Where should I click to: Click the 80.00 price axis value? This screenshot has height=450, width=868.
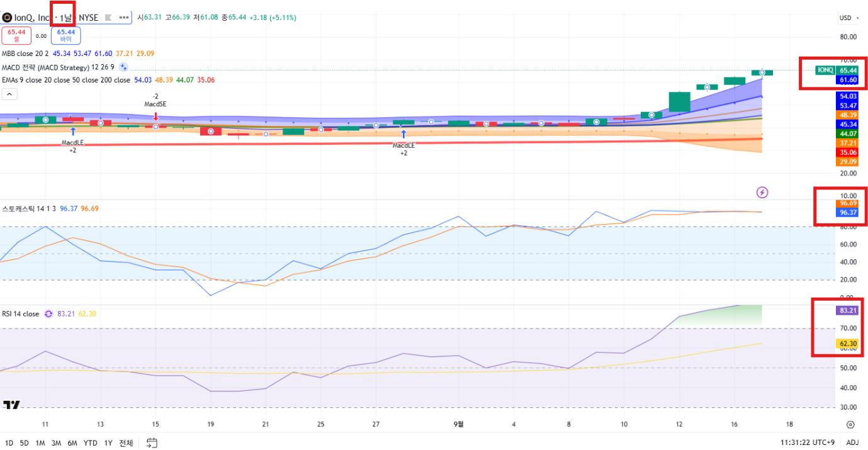848,37
